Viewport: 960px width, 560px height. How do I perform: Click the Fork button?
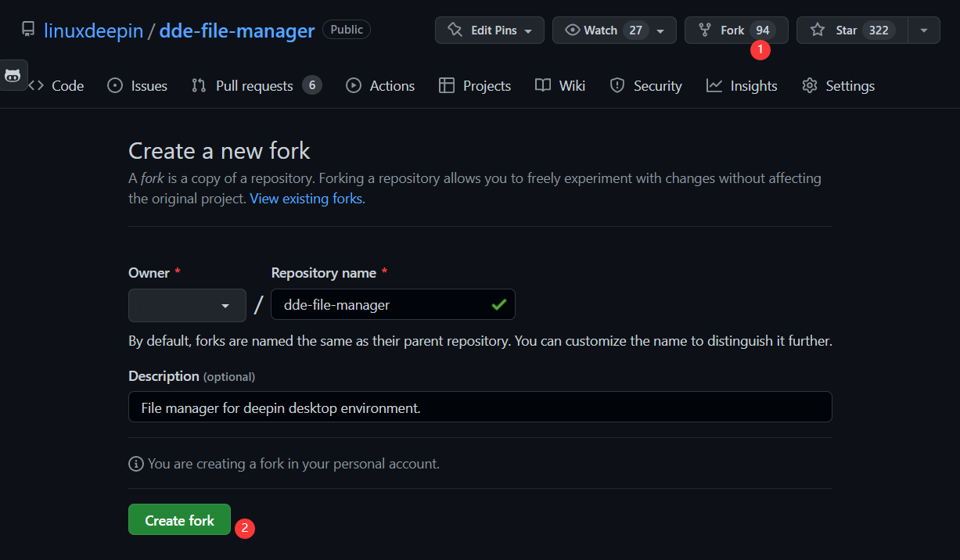736,31
